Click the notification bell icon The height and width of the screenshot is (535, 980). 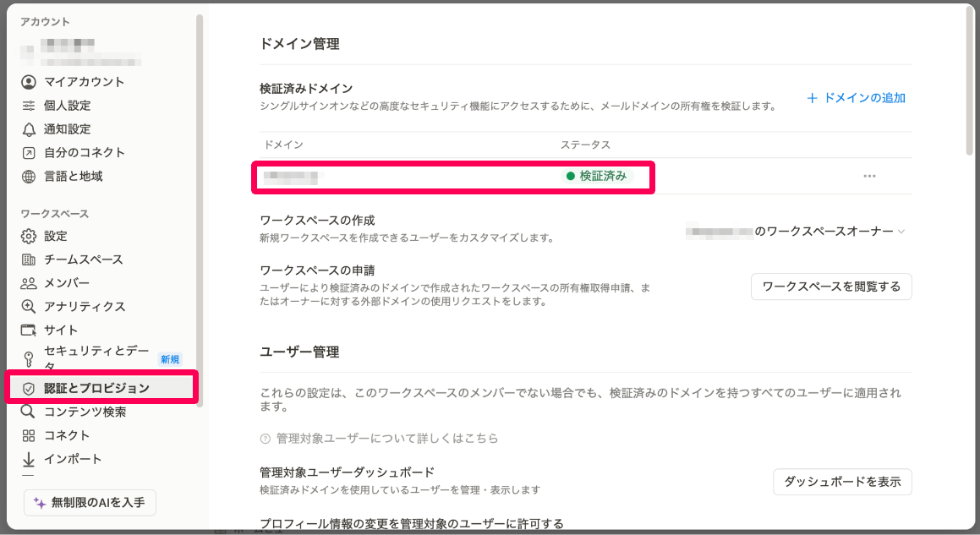[x=29, y=129]
